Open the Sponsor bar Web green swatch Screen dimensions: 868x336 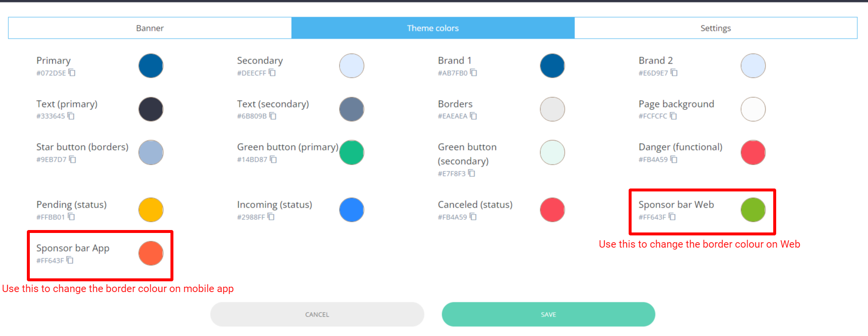pyautogui.click(x=753, y=210)
